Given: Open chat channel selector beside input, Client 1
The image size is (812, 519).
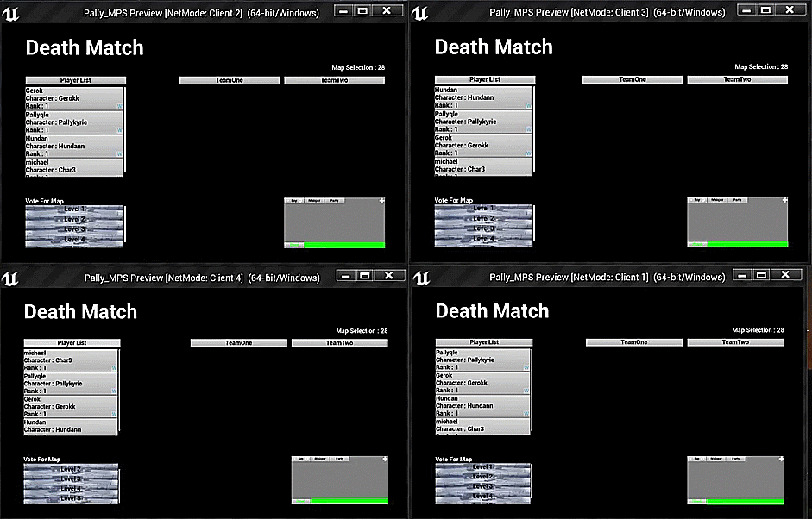Looking at the screenshot, I should point(696,502).
